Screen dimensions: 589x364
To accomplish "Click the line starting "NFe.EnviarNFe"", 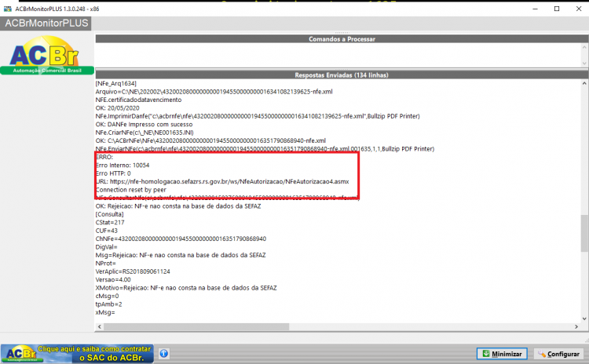I will (x=265, y=149).
